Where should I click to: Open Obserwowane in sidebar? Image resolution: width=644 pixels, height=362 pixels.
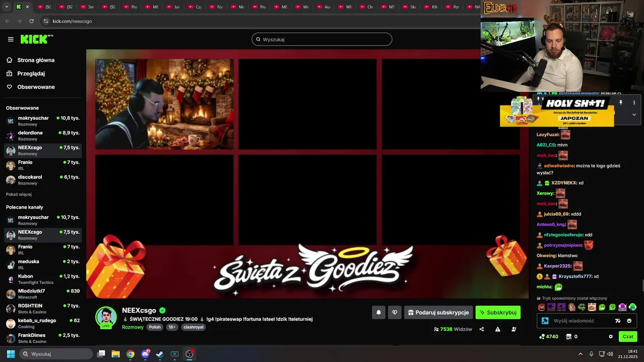click(x=36, y=87)
